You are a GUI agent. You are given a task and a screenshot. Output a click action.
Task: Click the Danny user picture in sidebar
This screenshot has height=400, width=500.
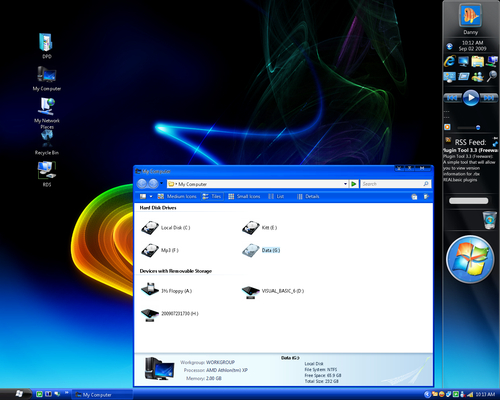point(470,16)
